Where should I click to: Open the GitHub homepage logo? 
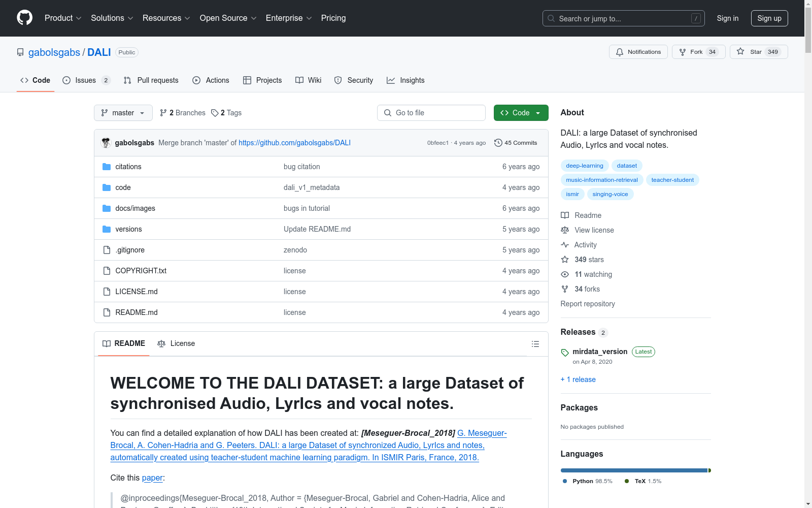[x=24, y=18]
